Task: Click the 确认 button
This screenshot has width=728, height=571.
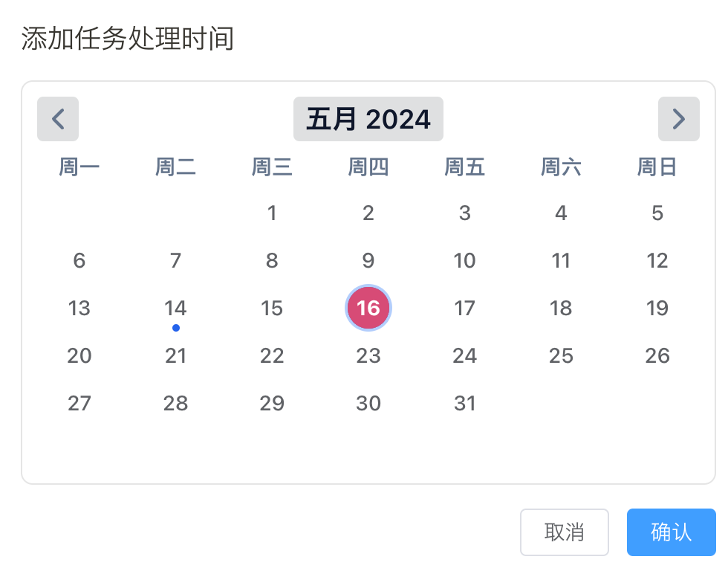Action: (x=671, y=532)
